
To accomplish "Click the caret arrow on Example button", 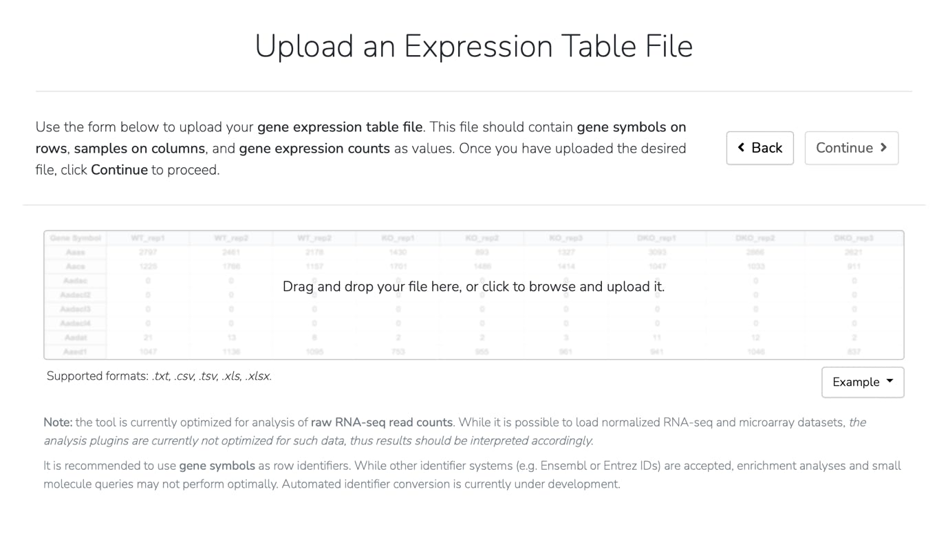I will [890, 381].
